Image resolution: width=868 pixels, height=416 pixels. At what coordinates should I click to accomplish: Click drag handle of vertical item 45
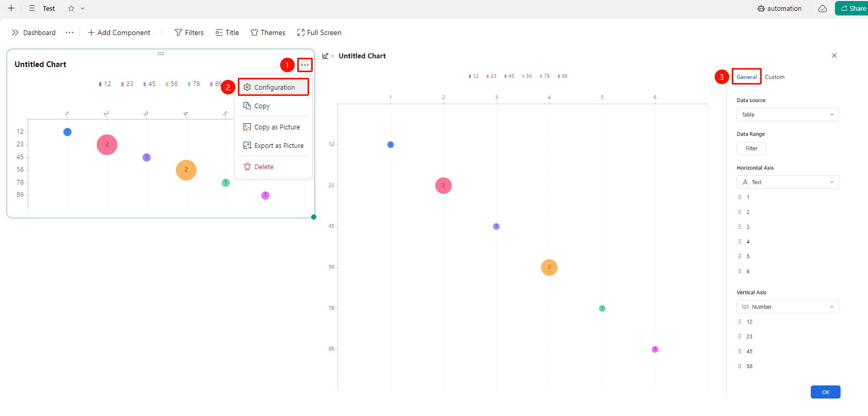[x=740, y=351]
